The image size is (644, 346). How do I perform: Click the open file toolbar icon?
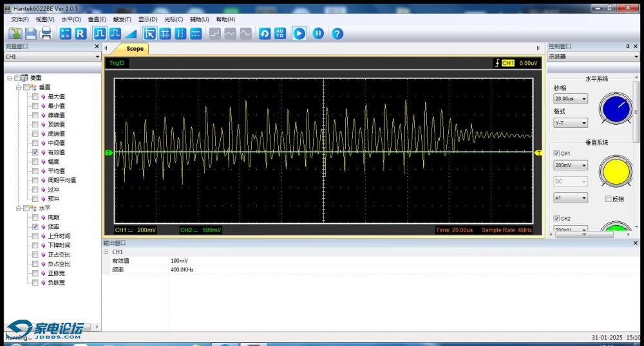click(15, 33)
